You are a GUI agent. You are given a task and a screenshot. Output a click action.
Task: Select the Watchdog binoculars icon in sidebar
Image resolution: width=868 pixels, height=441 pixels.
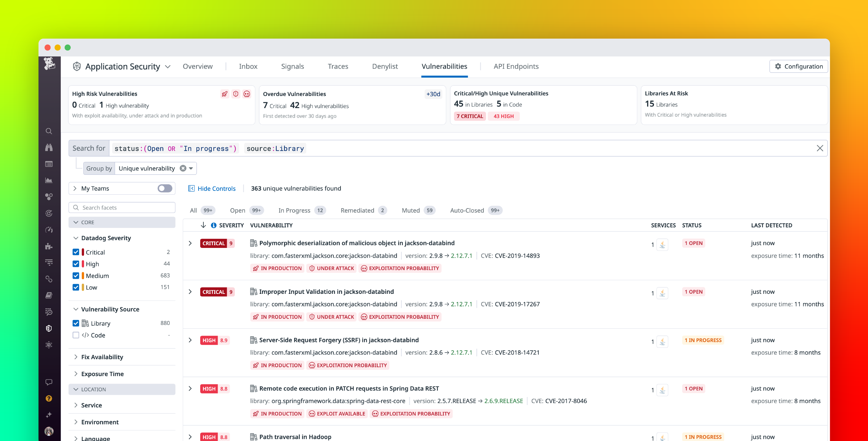click(x=49, y=148)
